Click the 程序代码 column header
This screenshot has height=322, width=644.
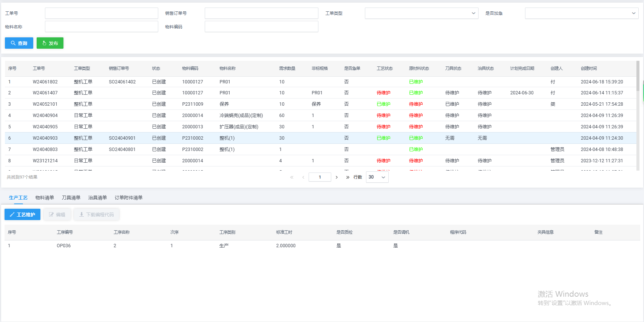click(x=458, y=232)
